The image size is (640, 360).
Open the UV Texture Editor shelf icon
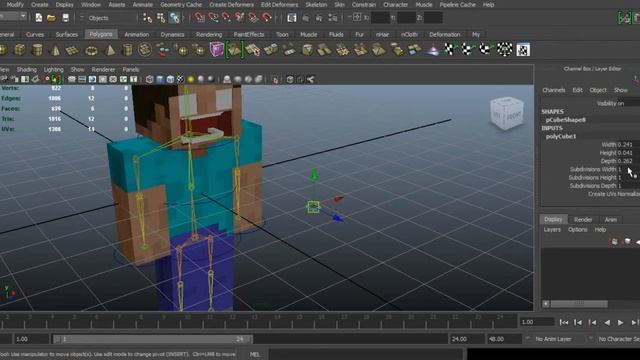tap(523, 50)
